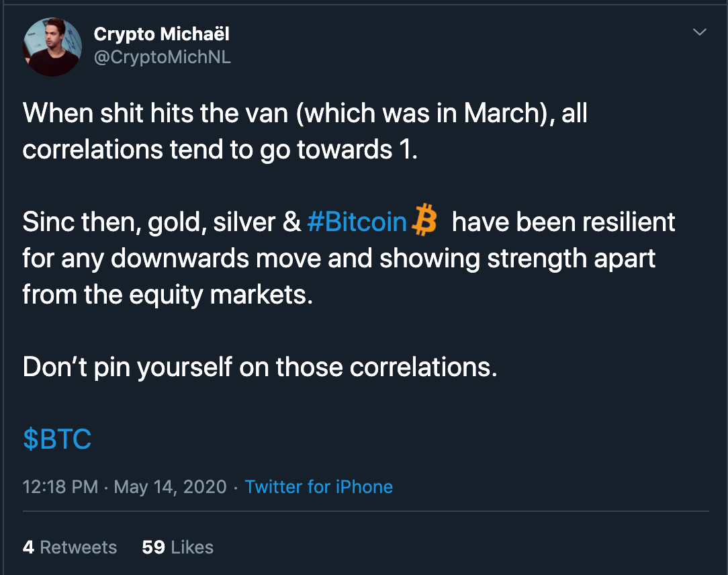Click the orange Bitcoin emoji icon
Viewport: 728px width, 575px height.
(x=424, y=222)
